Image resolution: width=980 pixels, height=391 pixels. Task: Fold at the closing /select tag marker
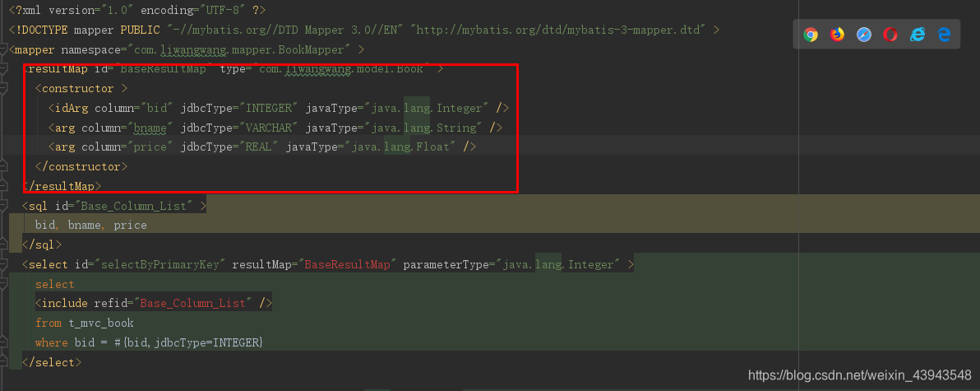pos(3,362)
